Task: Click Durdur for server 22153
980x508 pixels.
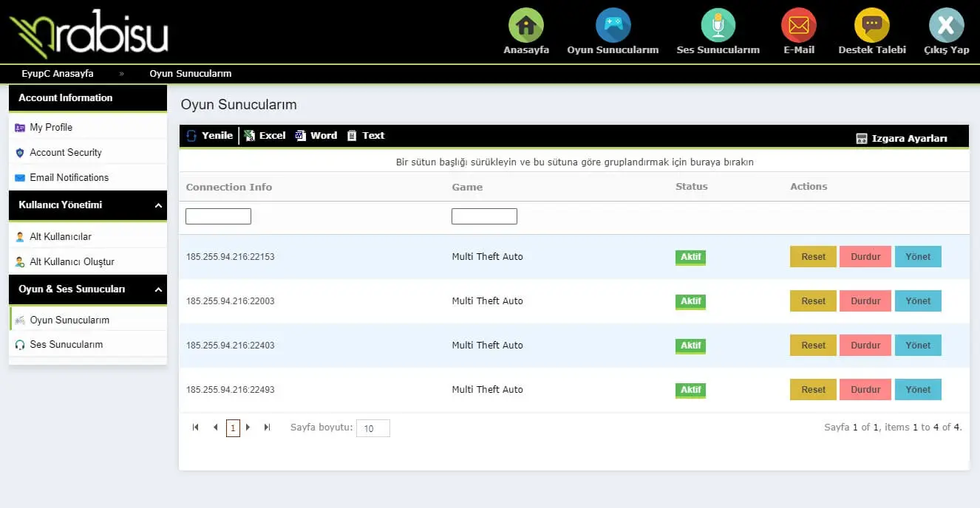Action: [x=865, y=257]
